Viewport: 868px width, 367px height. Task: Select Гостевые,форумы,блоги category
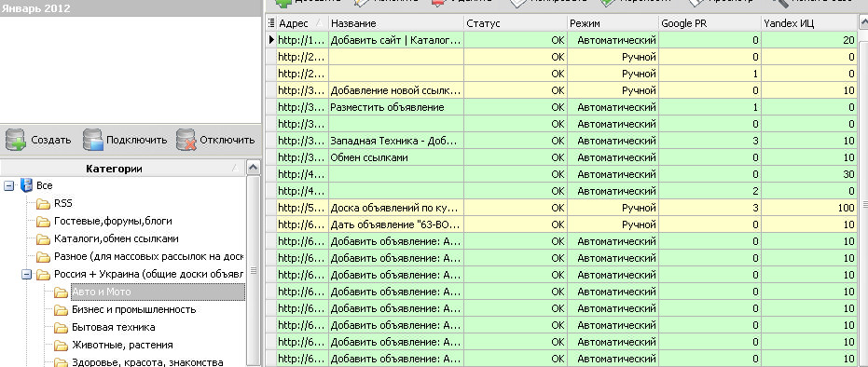click(113, 221)
